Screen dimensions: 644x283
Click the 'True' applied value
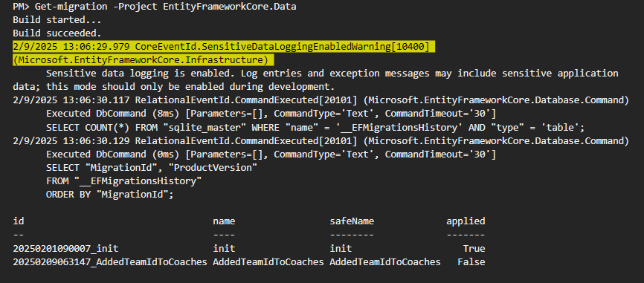(x=474, y=249)
